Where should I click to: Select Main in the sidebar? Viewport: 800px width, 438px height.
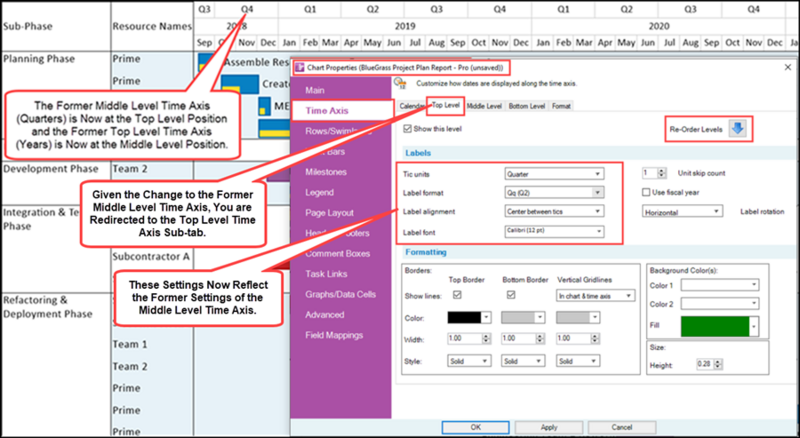(x=315, y=90)
